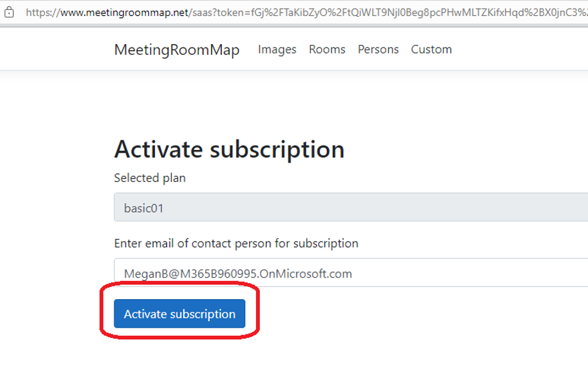Place cursor on OnMicrosoft.com in email
The height and width of the screenshot is (376, 588).
pyautogui.click(x=305, y=274)
